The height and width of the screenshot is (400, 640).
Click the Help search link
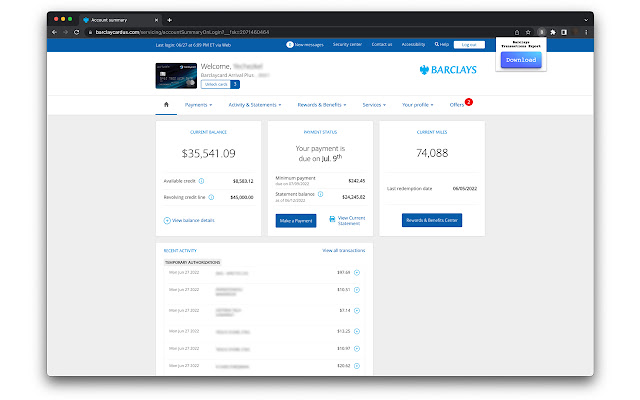[442, 44]
